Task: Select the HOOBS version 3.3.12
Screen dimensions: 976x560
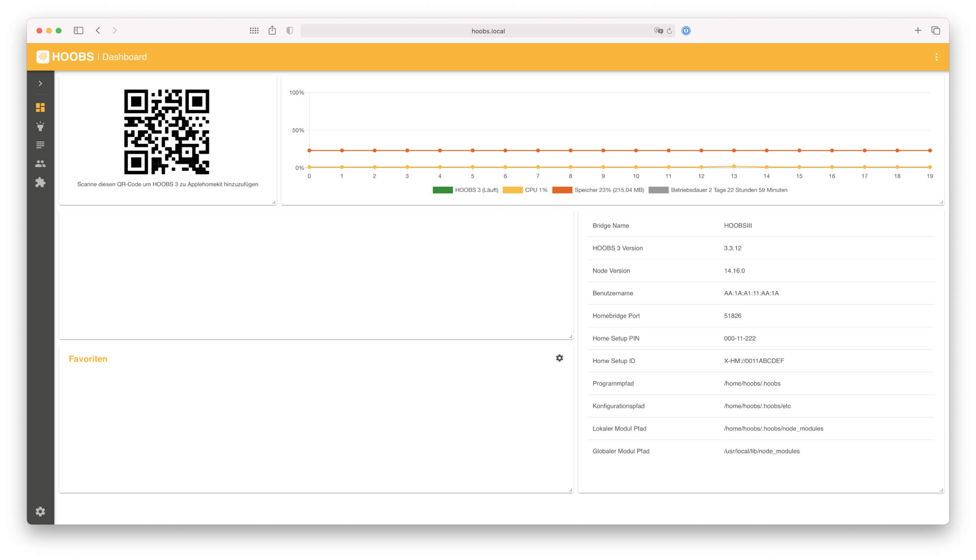Action: click(x=733, y=248)
